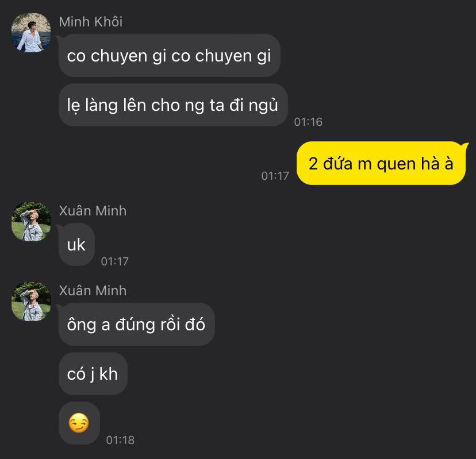Click the word 'ngủ' in the second message
This screenshot has width=476, height=459.
pyautogui.click(x=263, y=105)
